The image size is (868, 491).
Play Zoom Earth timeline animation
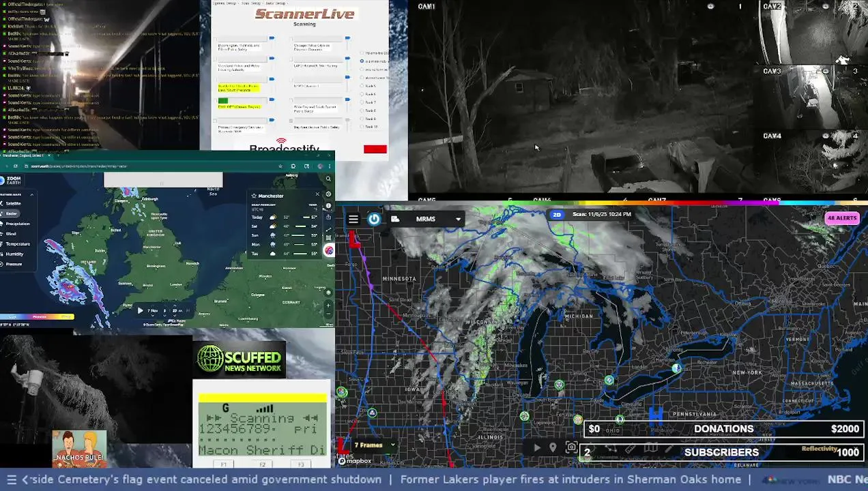(141, 310)
